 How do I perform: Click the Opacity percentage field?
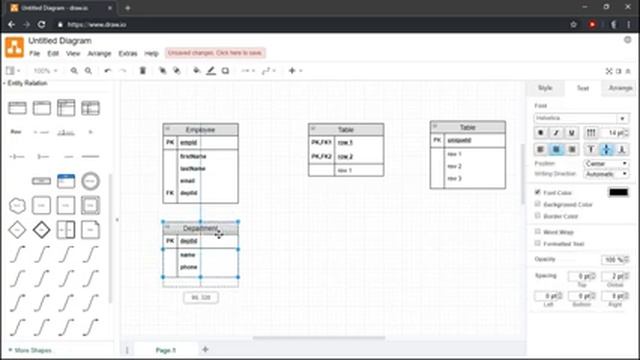pos(614,260)
